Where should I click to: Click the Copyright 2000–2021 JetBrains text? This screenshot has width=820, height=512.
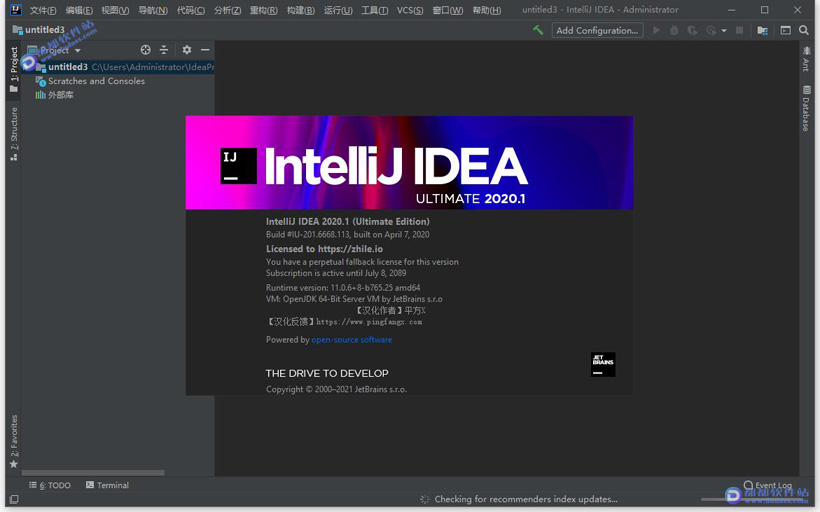tap(336, 389)
